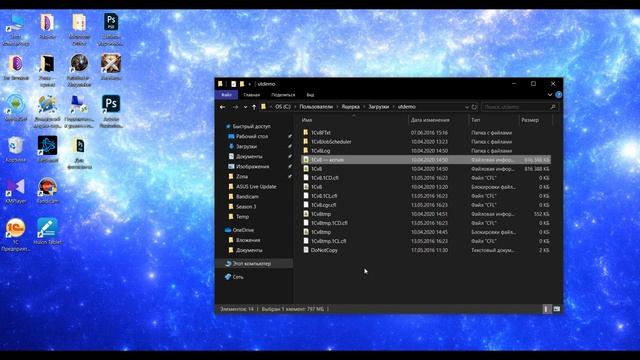Screen dimensions: 640x360
Task: Select the 1Cv8FTxt folder icon
Action: tap(305, 133)
